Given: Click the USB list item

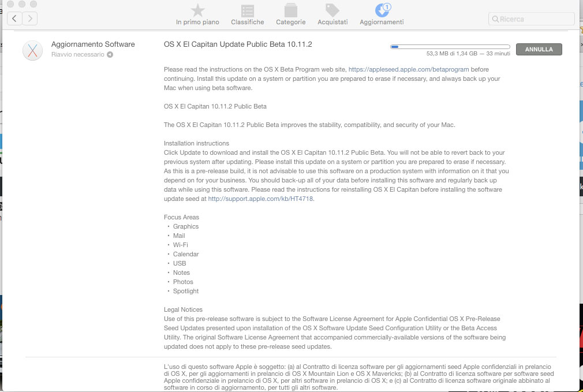Looking at the screenshot, I should (x=180, y=263).
